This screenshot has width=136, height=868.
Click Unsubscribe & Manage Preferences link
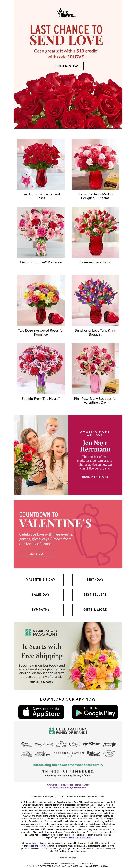68,787
